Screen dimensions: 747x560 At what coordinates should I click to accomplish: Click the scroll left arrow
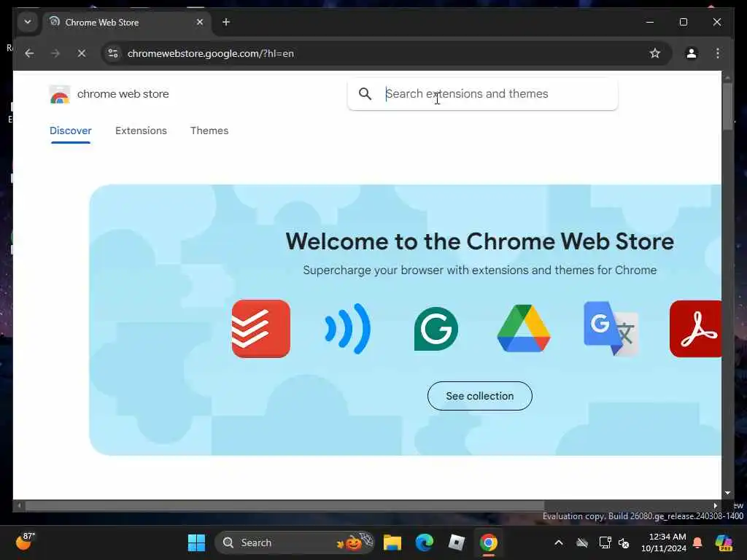coord(19,506)
